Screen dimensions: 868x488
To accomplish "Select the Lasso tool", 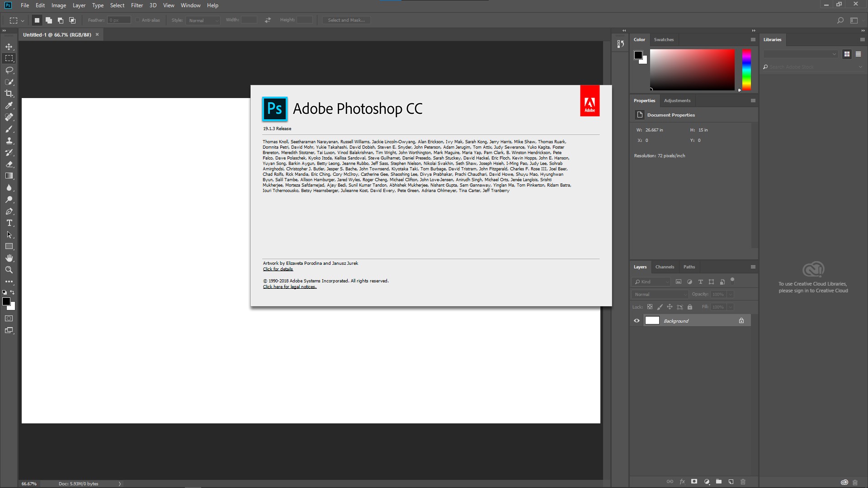I will tap(9, 70).
